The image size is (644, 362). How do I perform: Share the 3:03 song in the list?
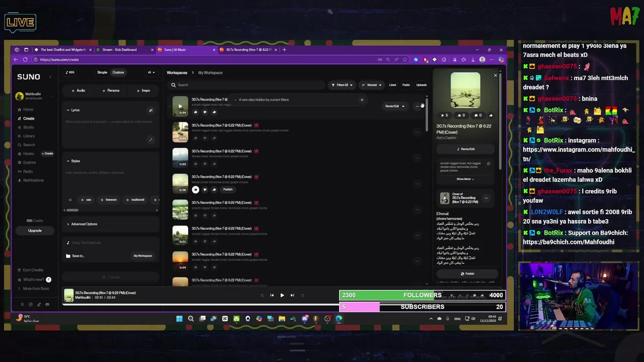214,163
